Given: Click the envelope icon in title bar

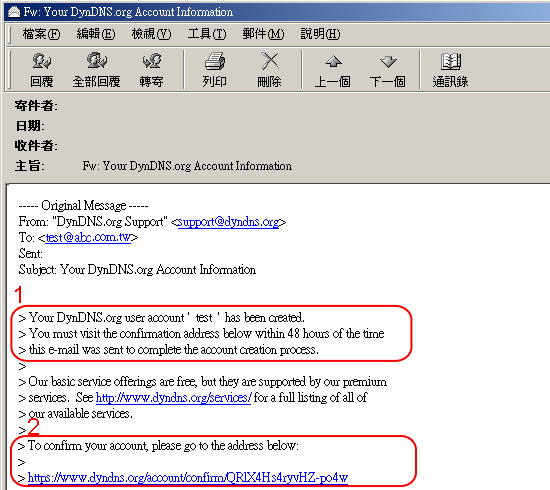Looking at the screenshot, I should pyautogui.click(x=14, y=12).
